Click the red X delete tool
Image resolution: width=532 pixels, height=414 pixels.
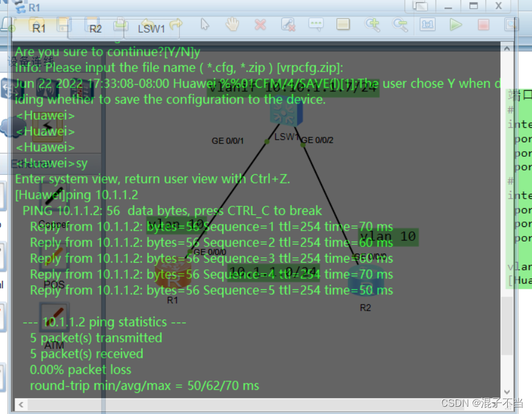coord(260,24)
